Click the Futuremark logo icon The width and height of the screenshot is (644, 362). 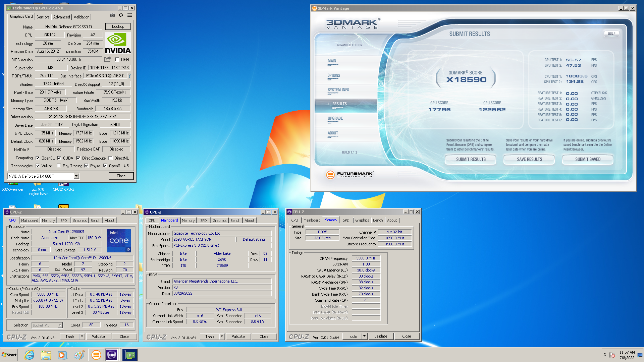tap(330, 174)
